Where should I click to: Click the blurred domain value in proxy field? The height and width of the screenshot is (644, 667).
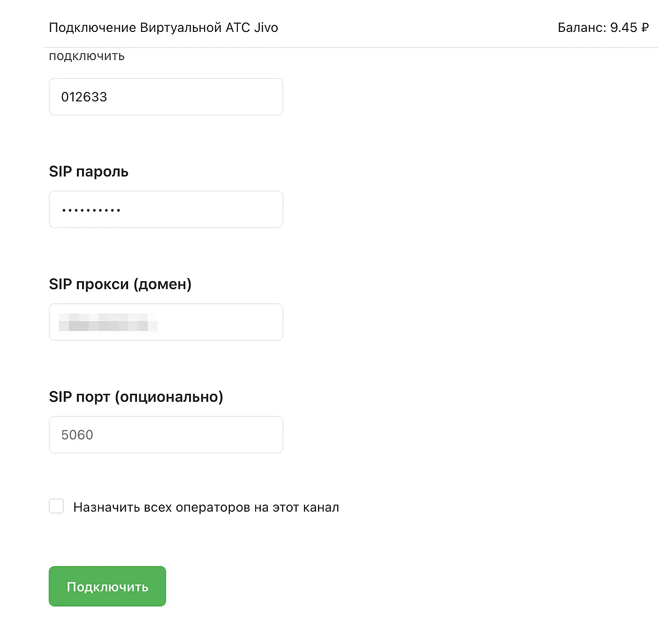coord(108,322)
